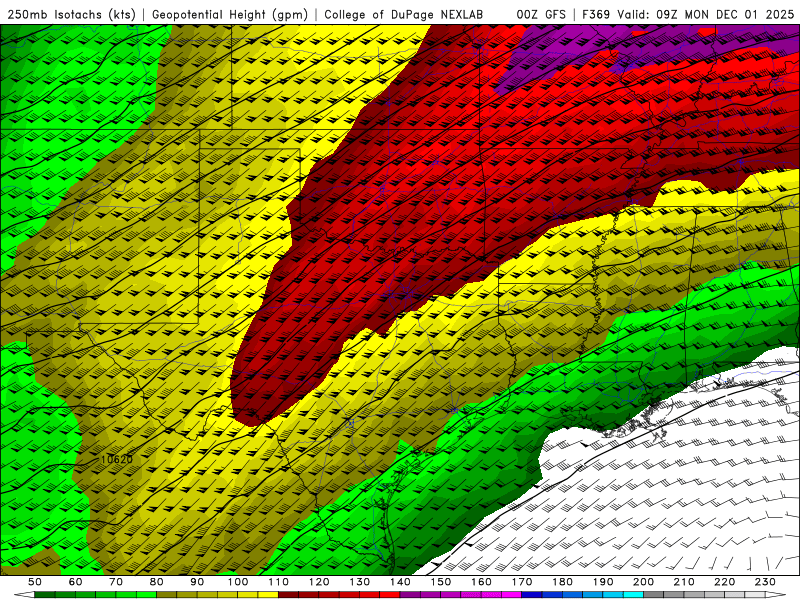Click the right arrow end of color bar

point(776,595)
